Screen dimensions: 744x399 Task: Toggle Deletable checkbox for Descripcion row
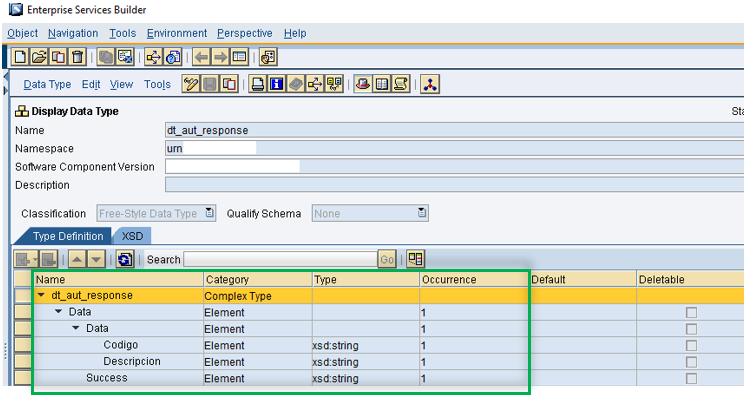click(x=691, y=362)
